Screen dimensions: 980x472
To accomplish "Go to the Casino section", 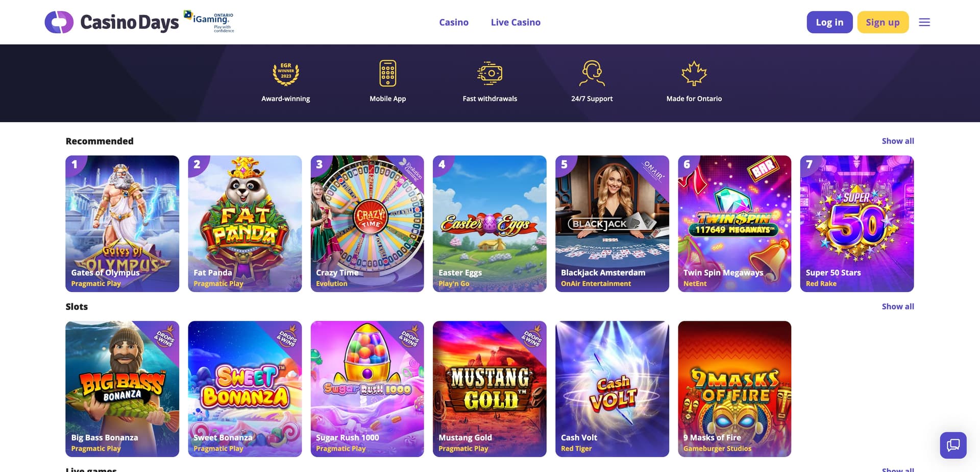I will point(454,22).
